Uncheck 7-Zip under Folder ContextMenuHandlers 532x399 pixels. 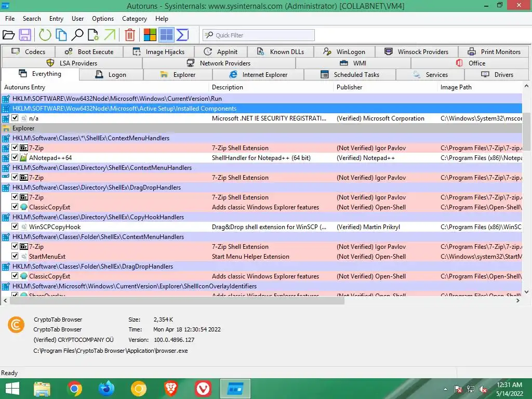tap(15, 246)
